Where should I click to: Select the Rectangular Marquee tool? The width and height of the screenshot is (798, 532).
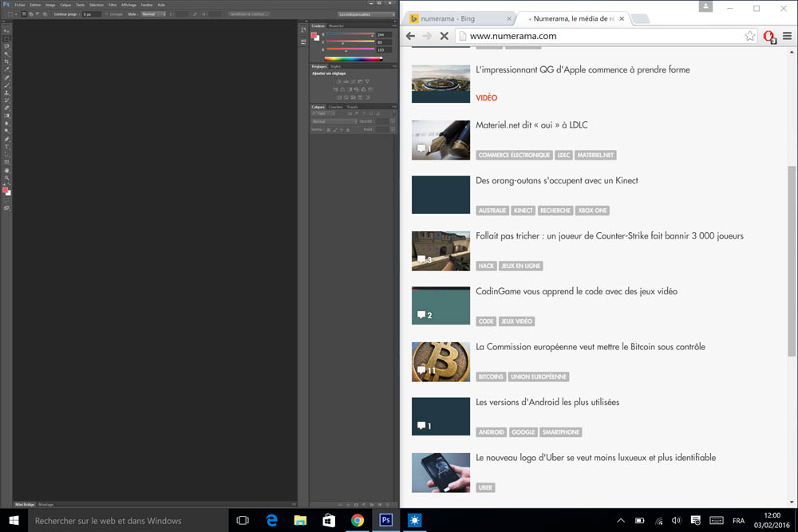coord(6,38)
